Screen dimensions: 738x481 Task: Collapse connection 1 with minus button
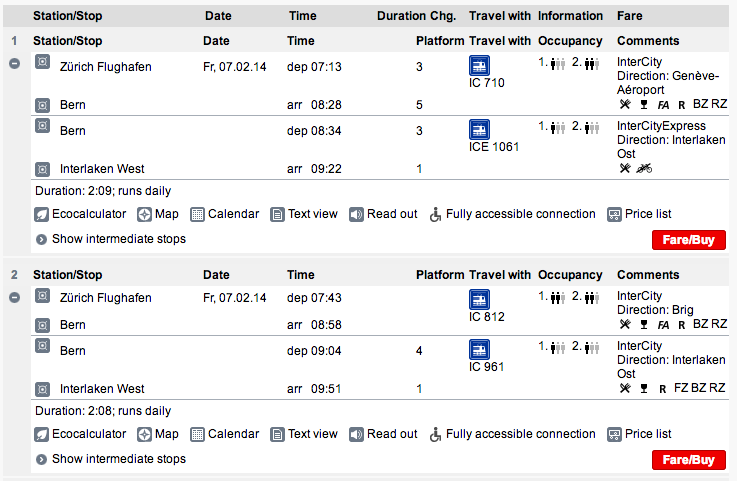(x=15, y=63)
